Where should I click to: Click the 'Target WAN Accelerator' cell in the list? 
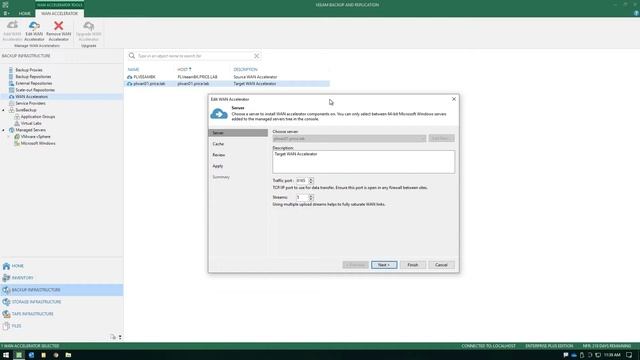pyautogui.click(x=255, y=84)
